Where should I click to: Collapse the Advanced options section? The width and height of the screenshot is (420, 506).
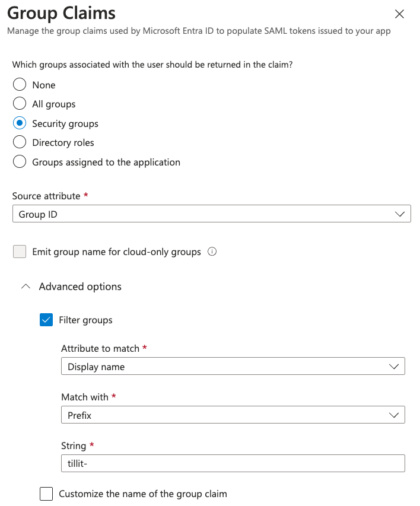25,287
